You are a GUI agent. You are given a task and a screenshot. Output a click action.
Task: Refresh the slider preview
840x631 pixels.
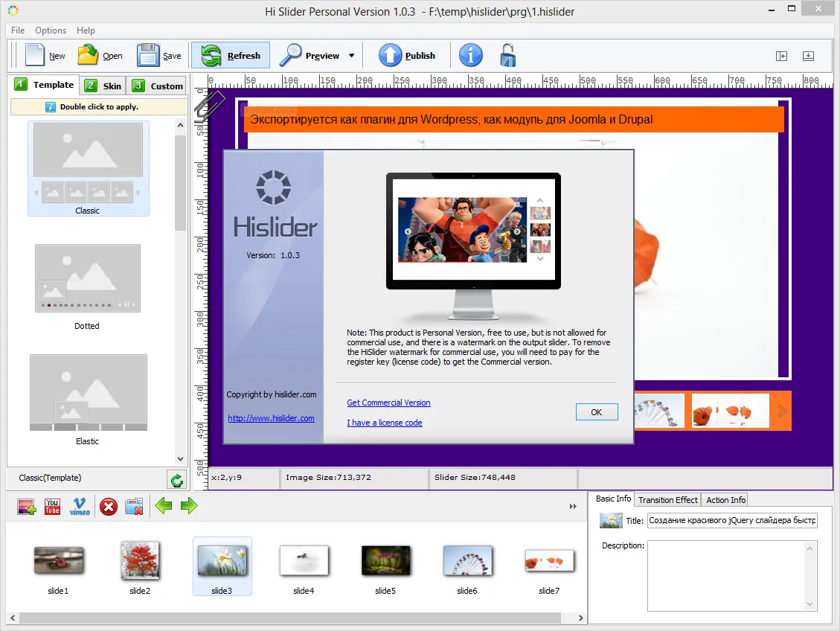pos(231,55)
